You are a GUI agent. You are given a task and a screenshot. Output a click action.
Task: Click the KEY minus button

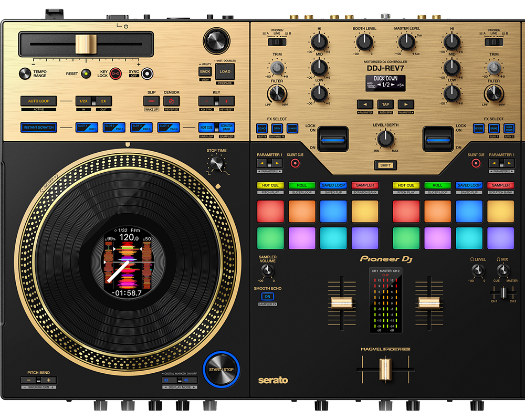pyautogui.click(x=206, y=101)
